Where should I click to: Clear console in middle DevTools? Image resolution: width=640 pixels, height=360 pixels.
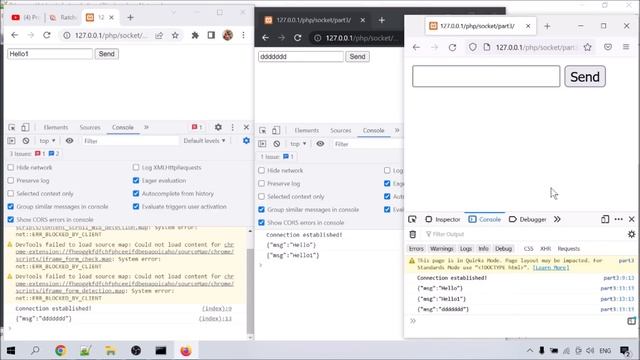click(277, 144)
